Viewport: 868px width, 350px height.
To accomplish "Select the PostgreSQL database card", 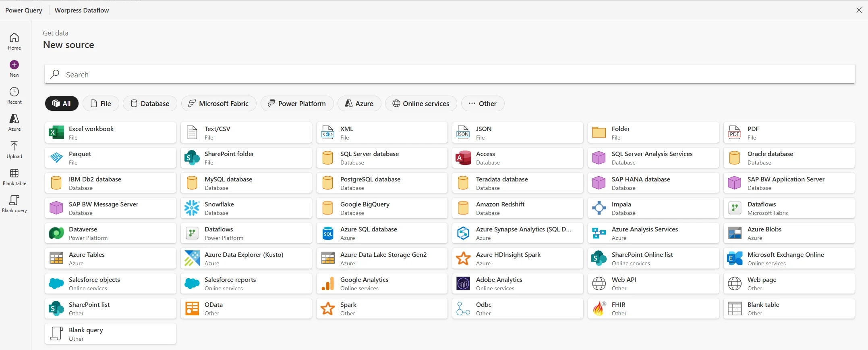I will [382, 183].
